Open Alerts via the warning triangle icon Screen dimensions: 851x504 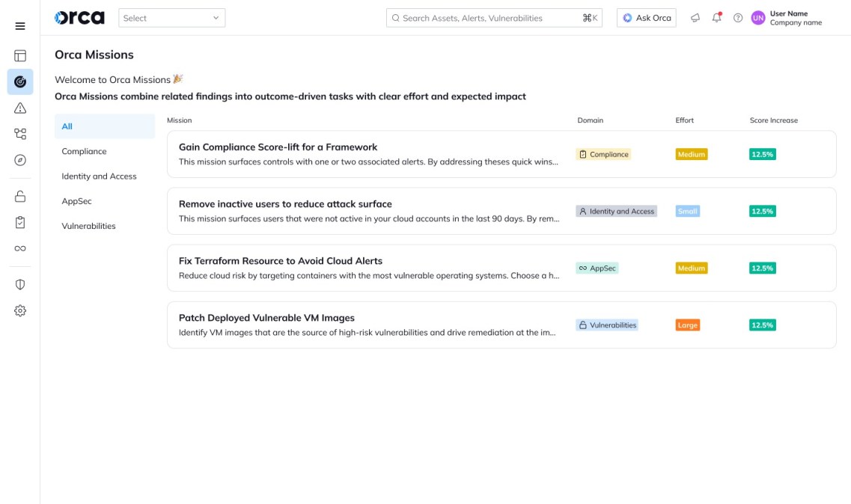[20, 108]
